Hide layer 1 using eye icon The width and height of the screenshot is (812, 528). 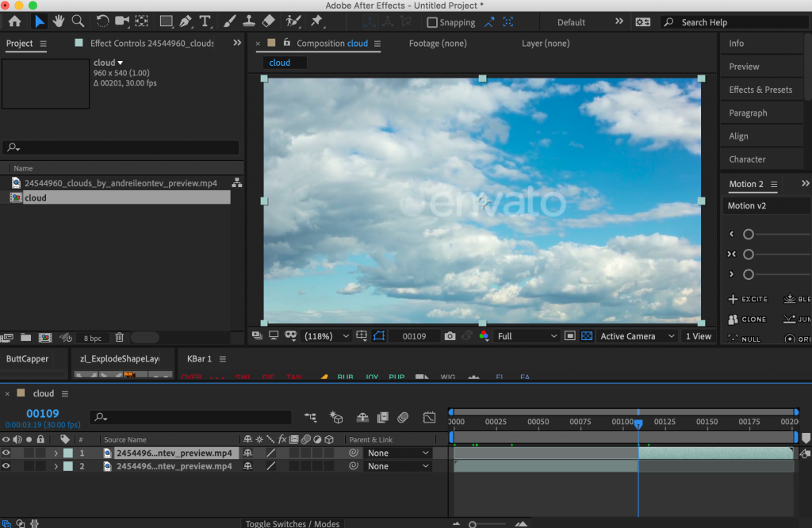click(6, 453)
